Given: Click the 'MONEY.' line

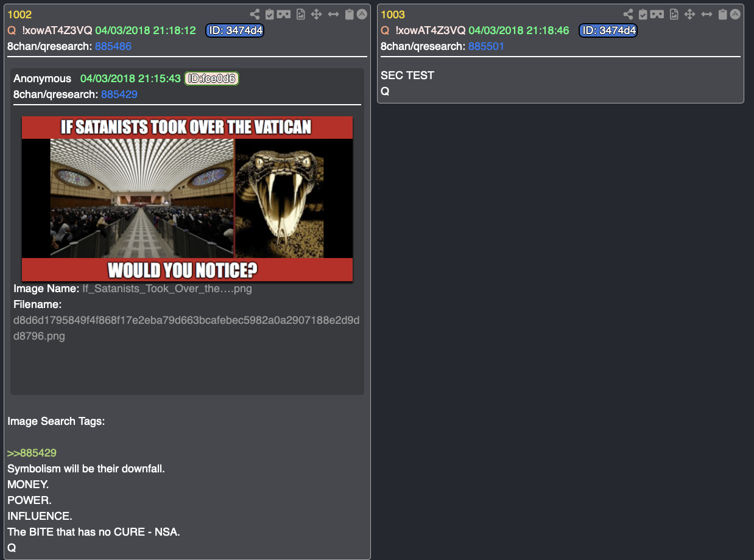Looking at the screenshot, I should click(28, 485).
